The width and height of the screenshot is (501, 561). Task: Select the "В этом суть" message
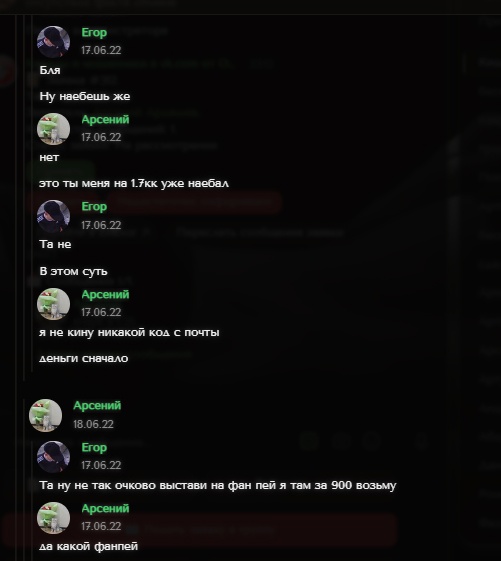73,271
